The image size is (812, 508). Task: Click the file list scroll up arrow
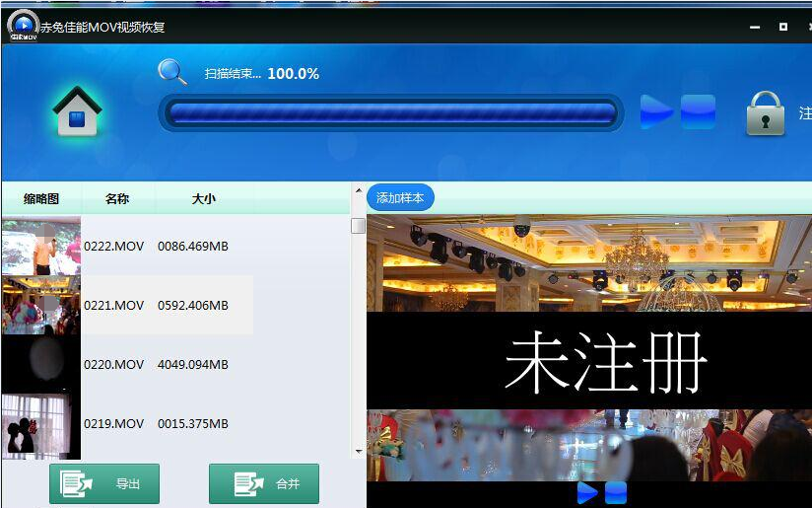359,190
